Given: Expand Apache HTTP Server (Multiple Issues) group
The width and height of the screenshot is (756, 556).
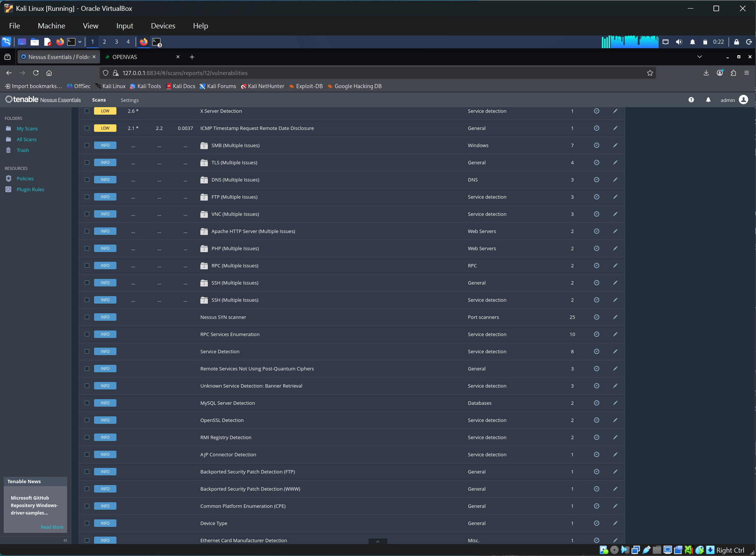Looking at the screenshot, I should (204, 231).
